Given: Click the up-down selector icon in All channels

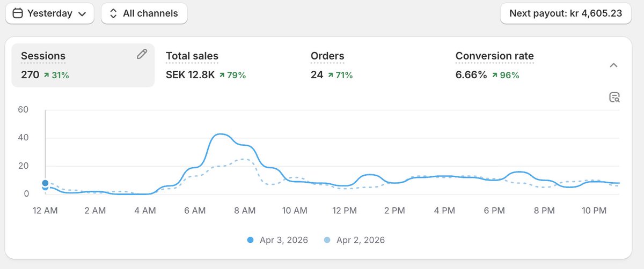Looking at the screenshot, I should (x=113, y=13).
